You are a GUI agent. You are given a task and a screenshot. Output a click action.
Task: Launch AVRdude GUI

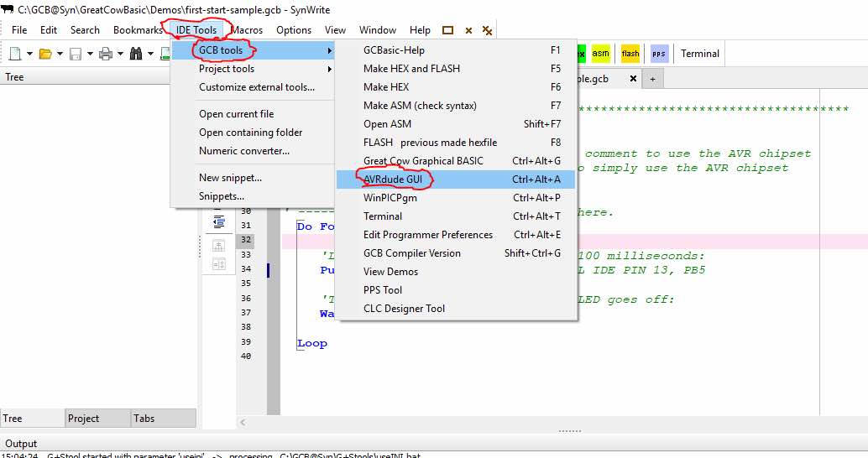coord(456,180)
